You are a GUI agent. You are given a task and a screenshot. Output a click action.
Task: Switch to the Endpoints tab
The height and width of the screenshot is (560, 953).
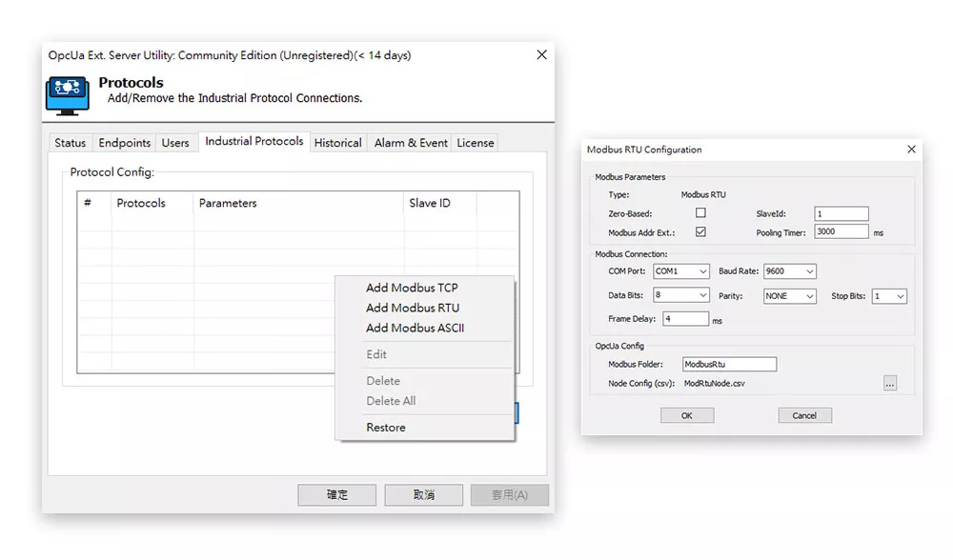pos(125,143)
